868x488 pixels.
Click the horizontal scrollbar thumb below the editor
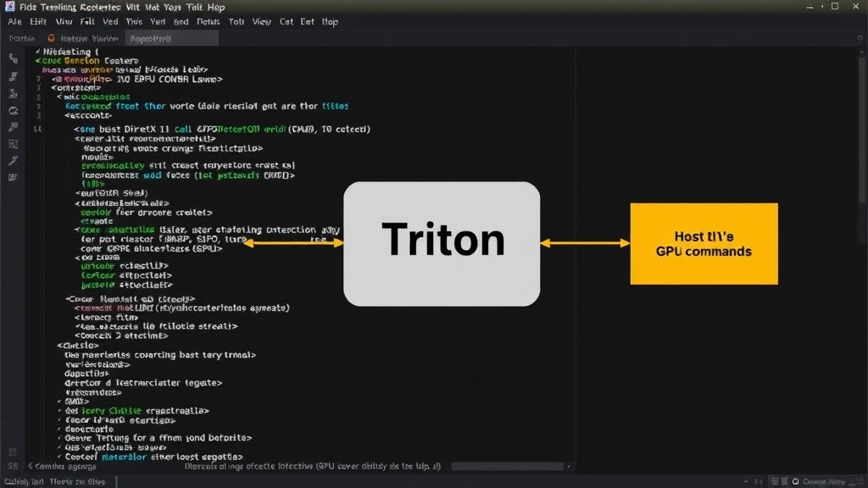(507, 467)
